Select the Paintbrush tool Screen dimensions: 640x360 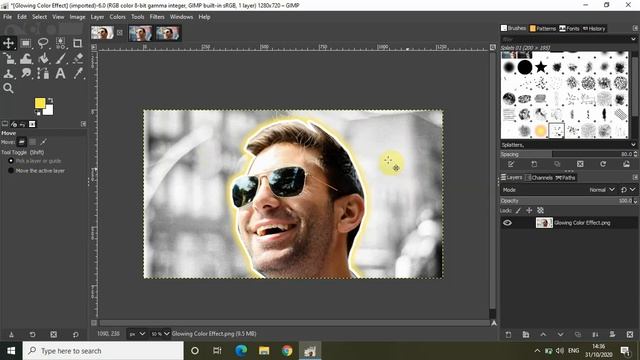point(60,59)
